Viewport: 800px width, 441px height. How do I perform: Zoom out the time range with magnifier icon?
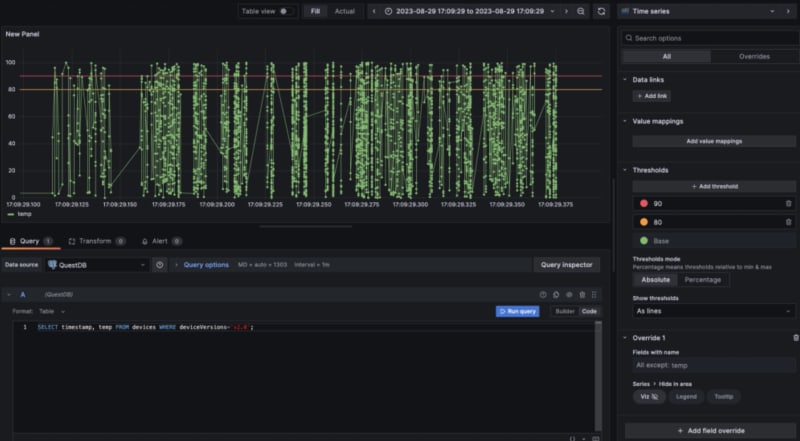tap(581, 11)
